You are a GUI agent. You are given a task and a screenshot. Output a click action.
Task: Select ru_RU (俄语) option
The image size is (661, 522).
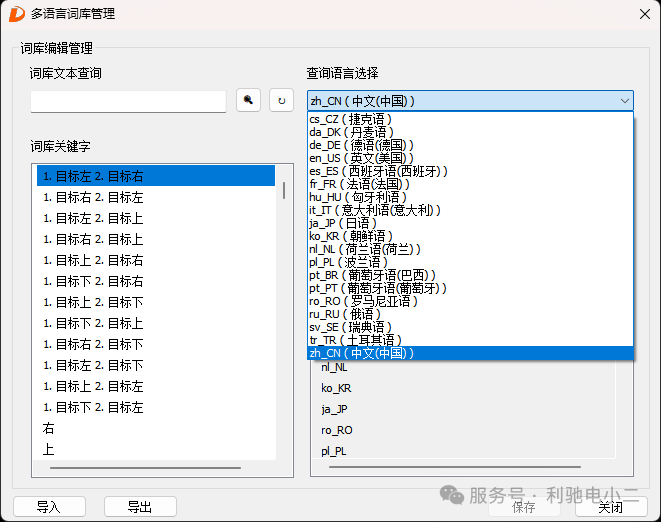(x=470, y=314)
